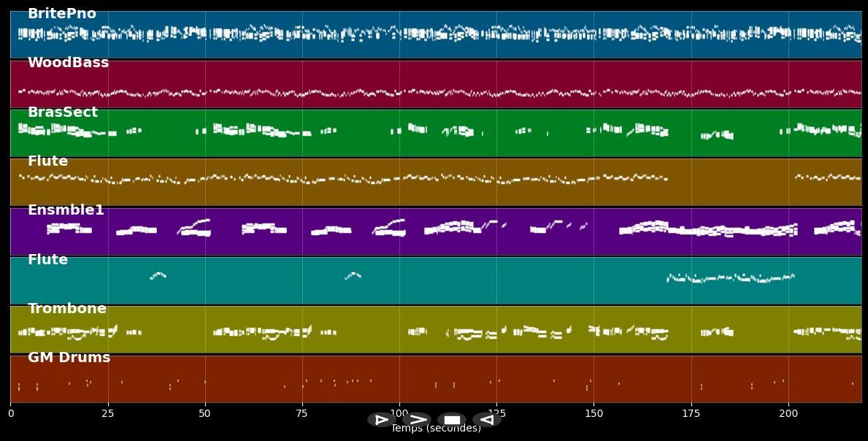Click the 175 tick on time axis

click(691, 414)
